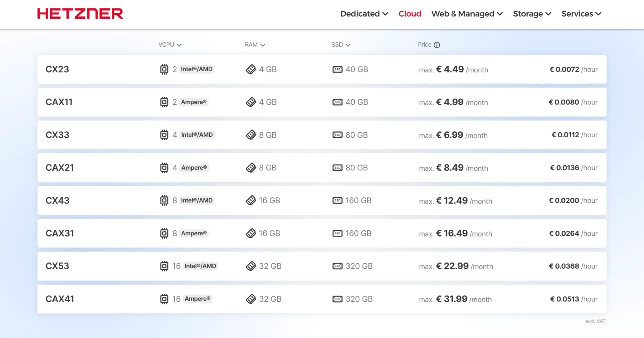This screenshot has width=644, height=338.
Task: Click the Intel®/AMD badge in CX43 row
Action: pos(197,200)
